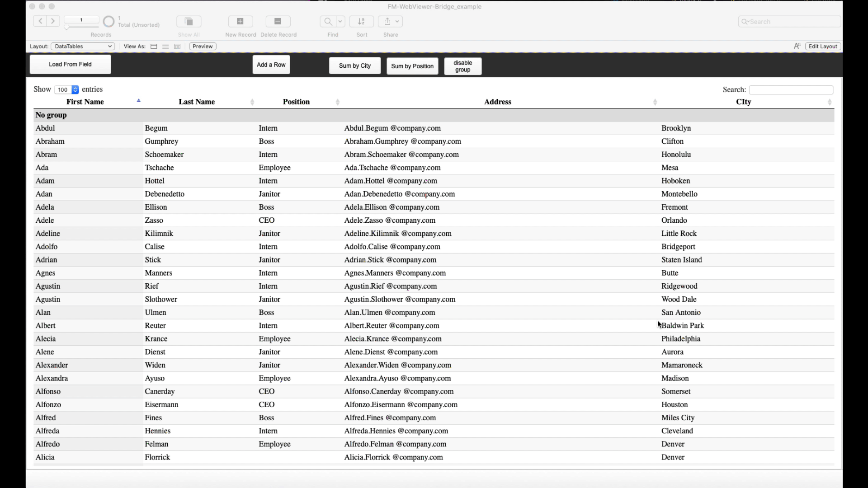Viewport: 868px width, 488px height.
Task: Click the Canerday last name cell
Action: (x=200, y=391)
